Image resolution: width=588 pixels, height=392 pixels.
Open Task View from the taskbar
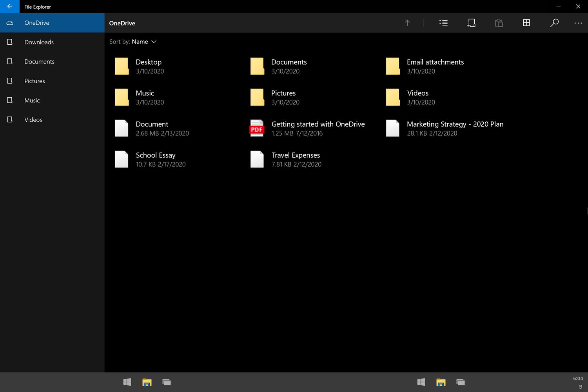pyautogui.click(x=166, y=382)
